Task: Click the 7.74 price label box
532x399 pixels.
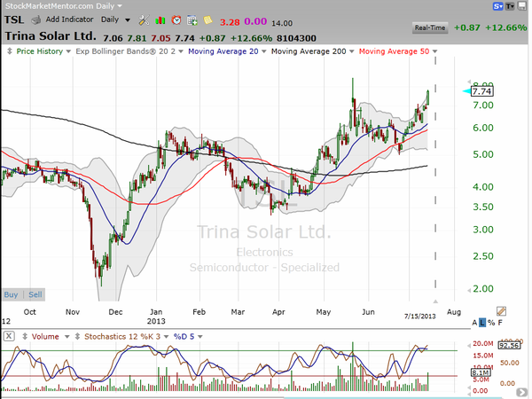Action: [x=481, y=91]
